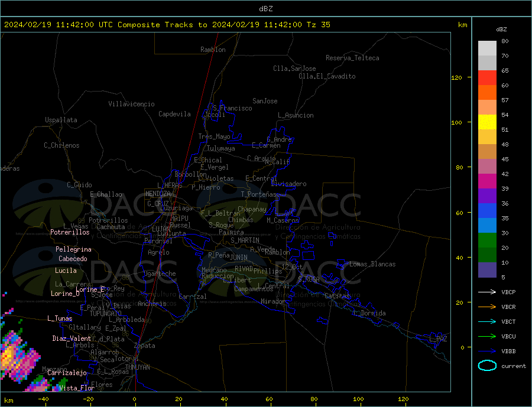This screenshot has height=407, width=532.
Task: Click the Carrizal label
Action: [x=193, y=297]
